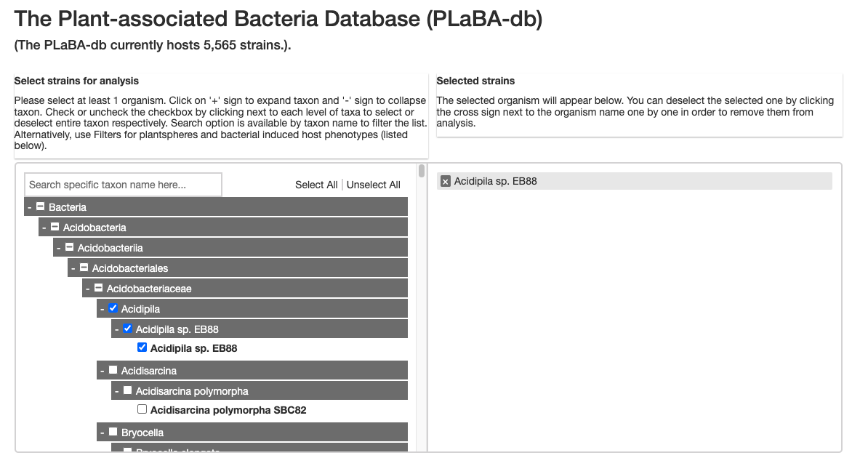Click the taxon list scrollbar thumb

point(422,172)
